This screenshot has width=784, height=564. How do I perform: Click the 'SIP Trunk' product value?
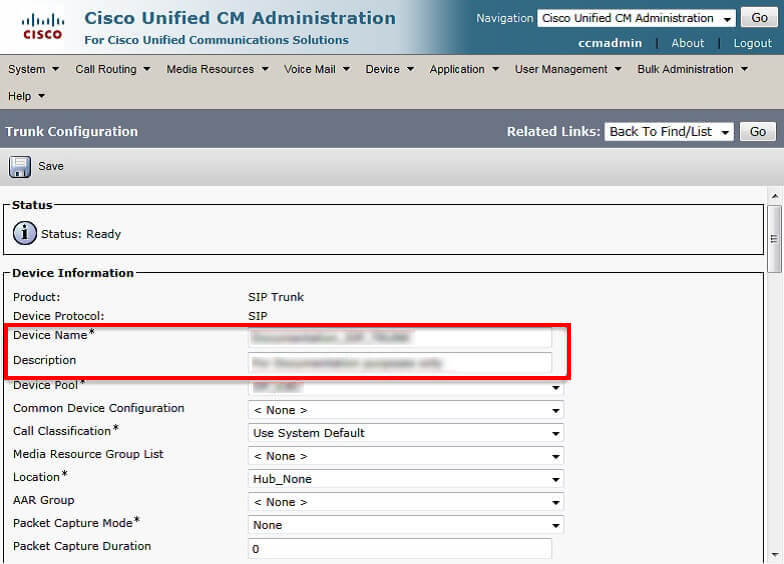tap(276, 297)
